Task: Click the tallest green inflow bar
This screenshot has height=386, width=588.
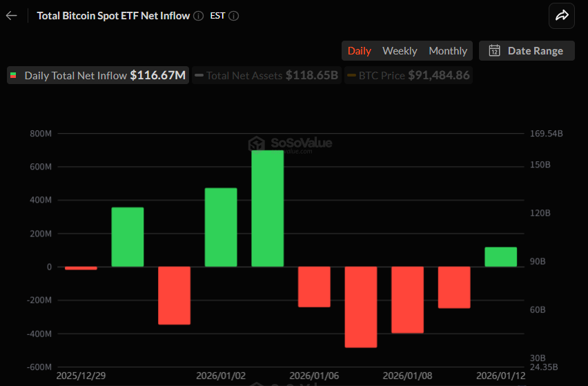Action: pyautogui.click(x=268, y=208)
